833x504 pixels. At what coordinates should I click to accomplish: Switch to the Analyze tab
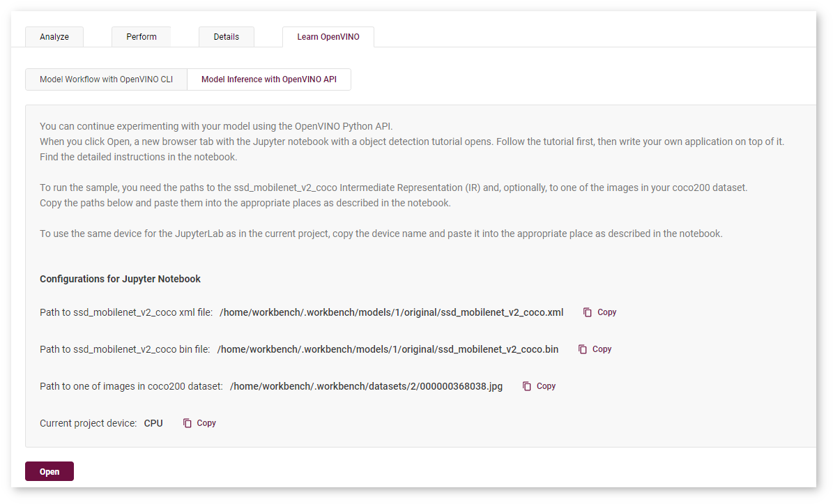point(54,37)
